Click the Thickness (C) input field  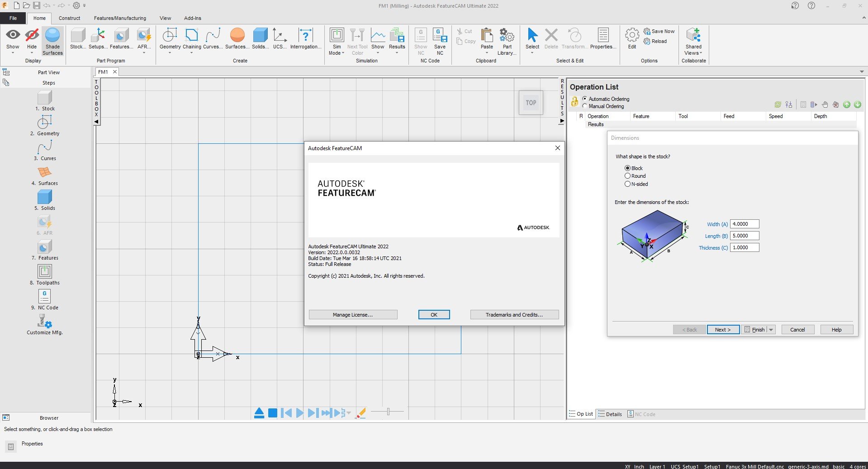pos(745,247)
